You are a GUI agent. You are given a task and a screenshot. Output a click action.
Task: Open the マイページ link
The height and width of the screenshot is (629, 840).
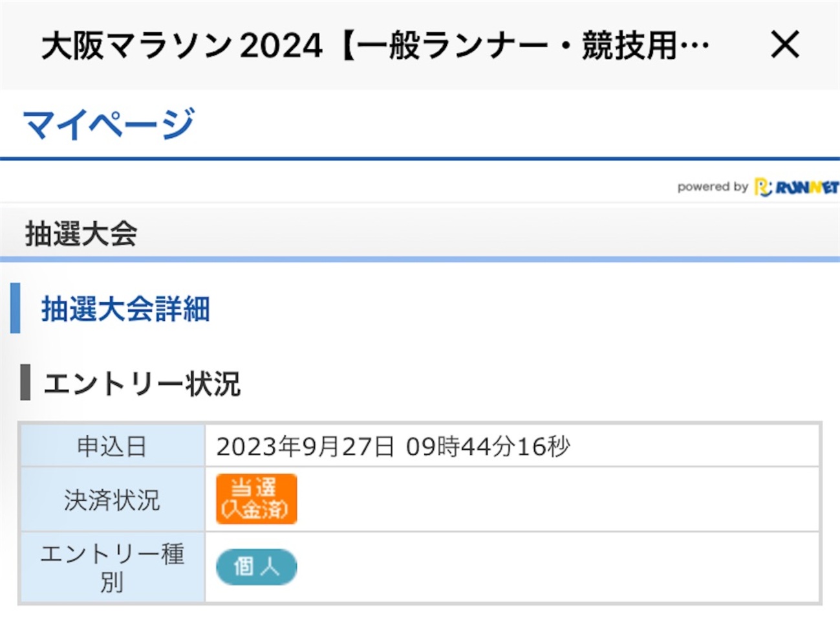pyautogui.click(x=109, y=124)
